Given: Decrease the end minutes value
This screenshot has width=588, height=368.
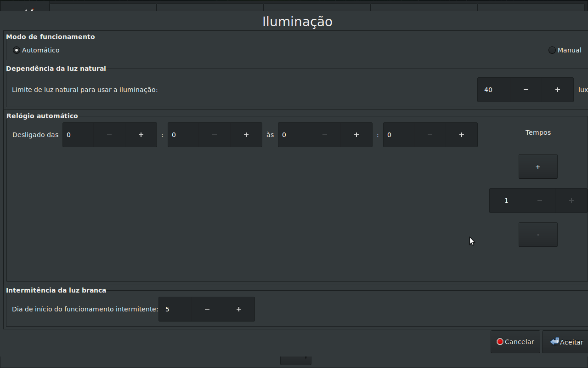Looking at the screenshot, I should [x=430, y=135].
